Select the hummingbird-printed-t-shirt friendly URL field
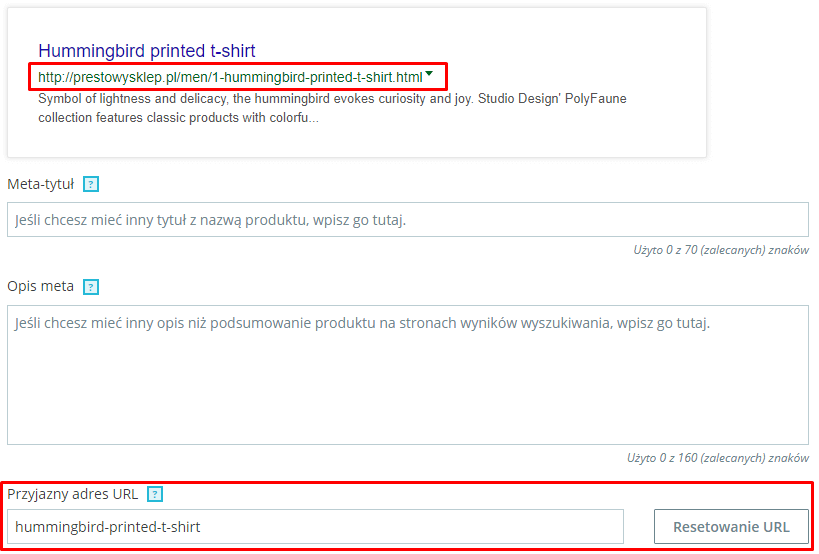819x554 pixels. 315,526
